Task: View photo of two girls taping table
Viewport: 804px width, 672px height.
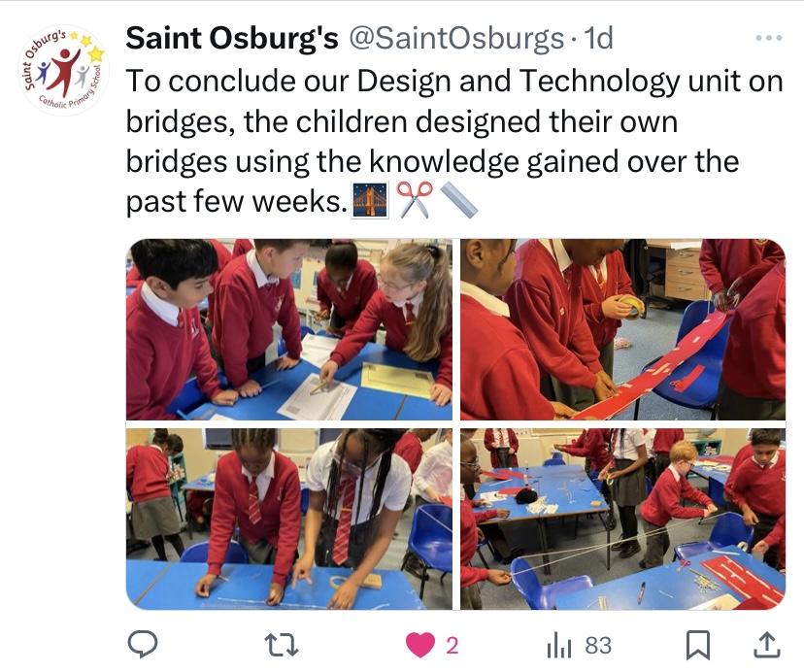Action: (289, 520)
